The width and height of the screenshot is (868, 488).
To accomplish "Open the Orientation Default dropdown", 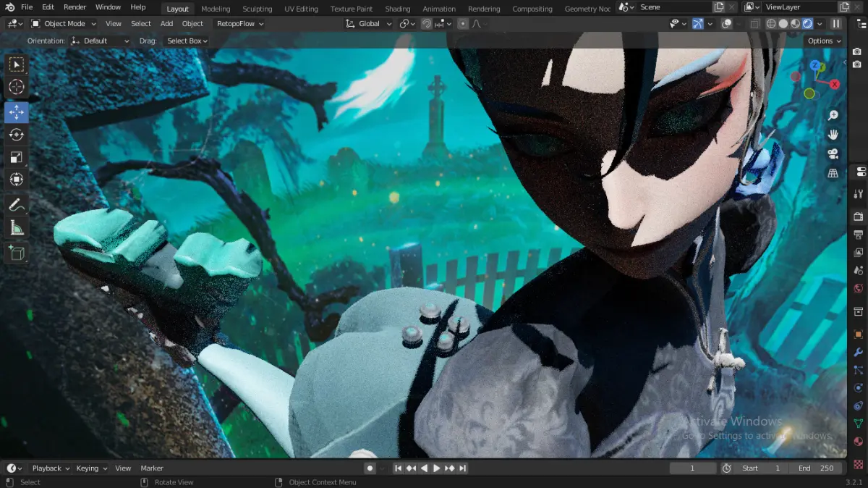I will click(x=101, y=41).
